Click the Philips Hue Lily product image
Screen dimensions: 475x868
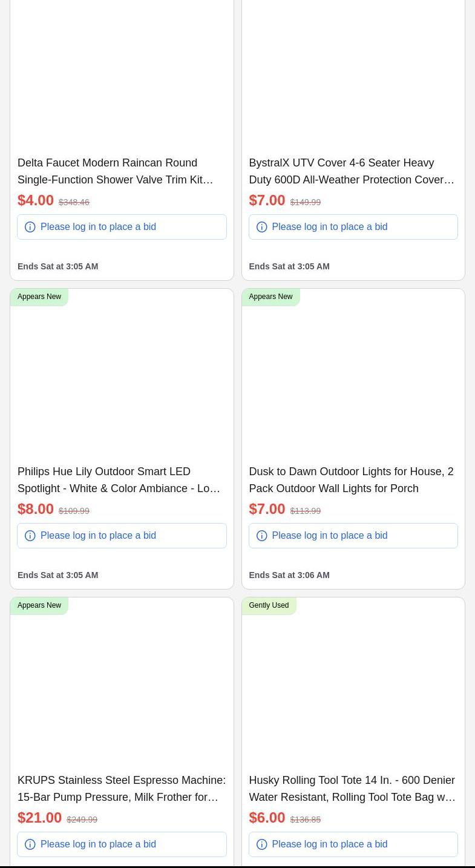click(122, 381)
